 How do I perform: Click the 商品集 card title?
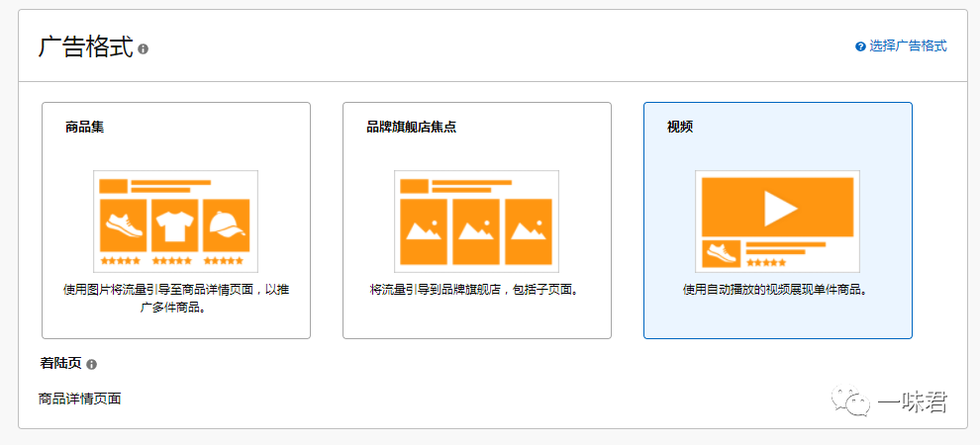click(x=84, y=128)
